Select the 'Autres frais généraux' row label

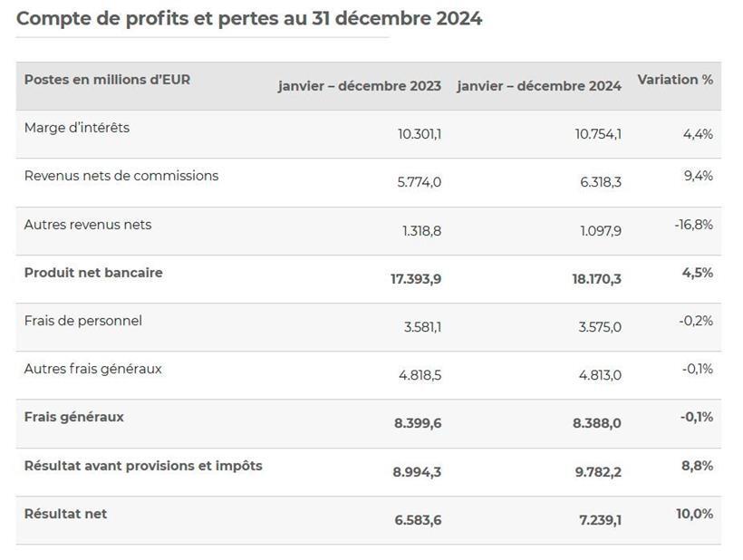click(93, 369)
